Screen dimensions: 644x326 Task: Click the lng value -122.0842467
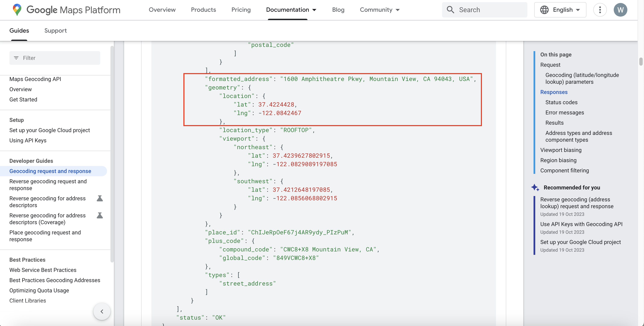coord(280,113)
